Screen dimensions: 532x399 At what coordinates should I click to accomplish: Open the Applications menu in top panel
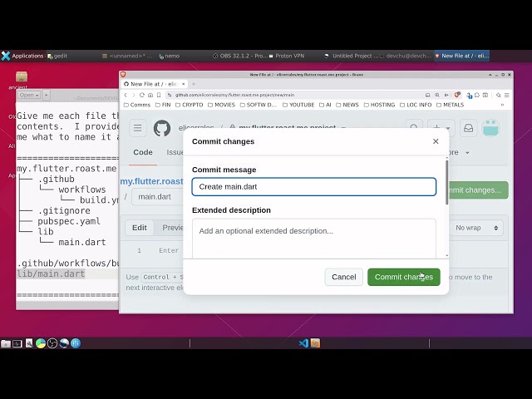tap(22, 56)
